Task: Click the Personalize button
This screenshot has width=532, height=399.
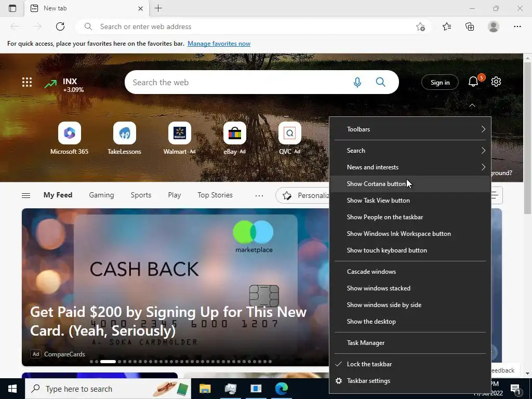Action: click(303, 195)
